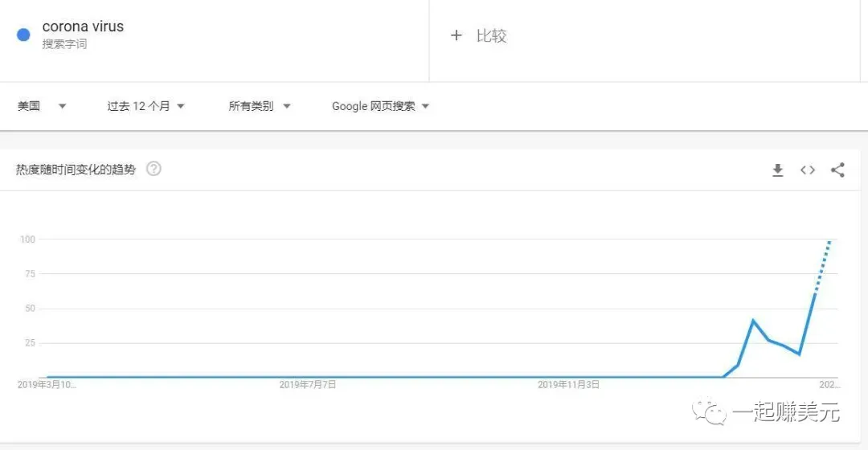Click the 2019年11月3日 axis date label
This screenshot has height=450, width=868.
[x=568, y=385]
